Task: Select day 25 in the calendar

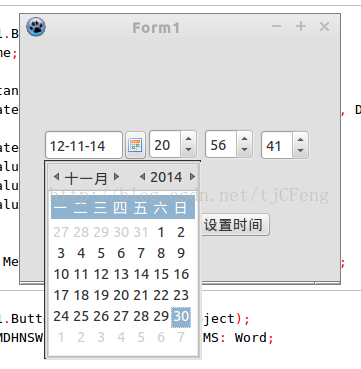Action: 81,316
